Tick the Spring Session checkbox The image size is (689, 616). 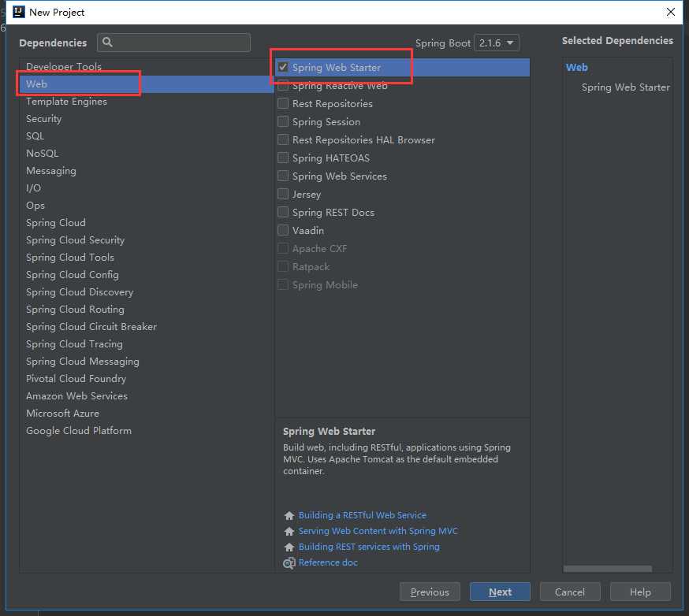(283, 121)
